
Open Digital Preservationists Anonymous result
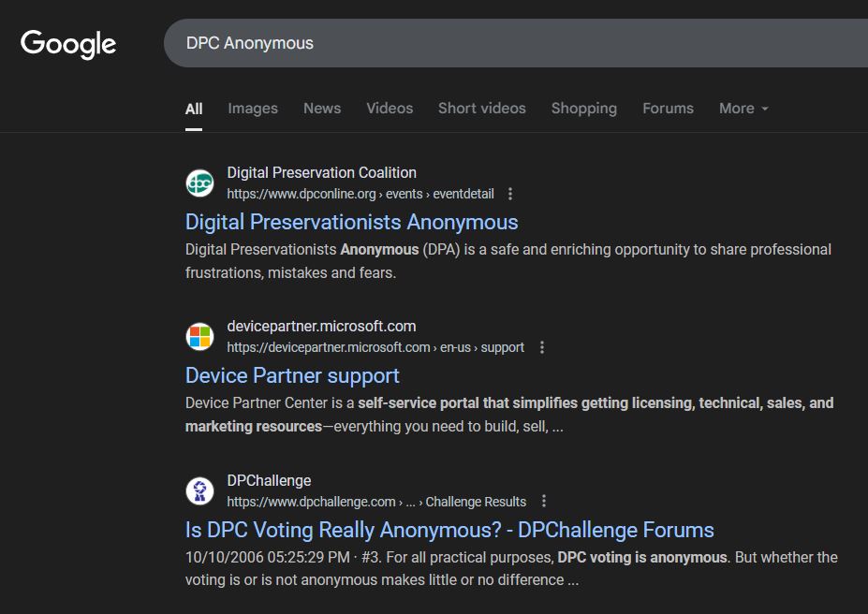point(351,223)
